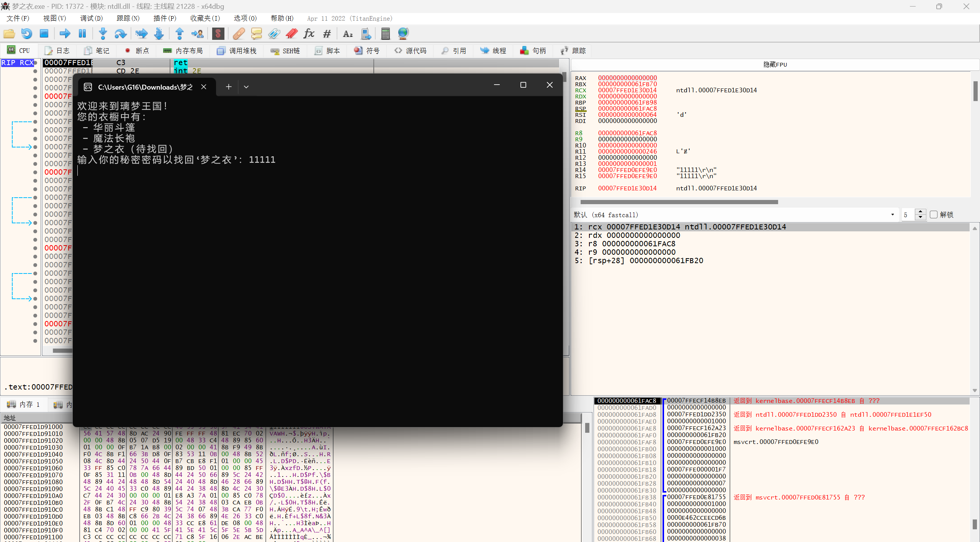Open the Patches bandage icon

pos(239,34)
